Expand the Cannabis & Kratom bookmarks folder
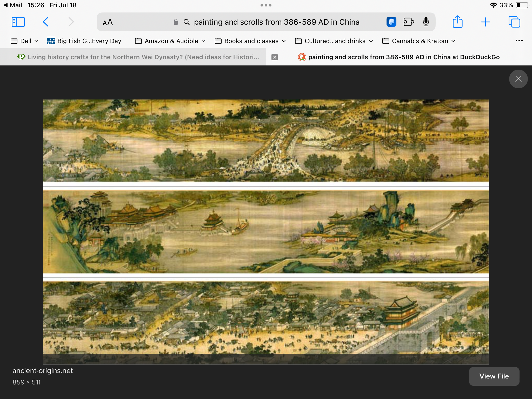Viewport: 532px width, 399px height. (419, 41)
